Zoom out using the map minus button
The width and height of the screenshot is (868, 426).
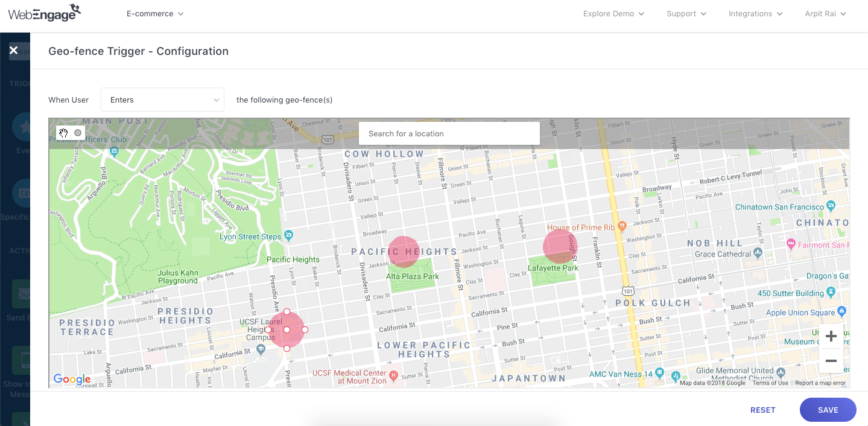click(x=831, y=361)
